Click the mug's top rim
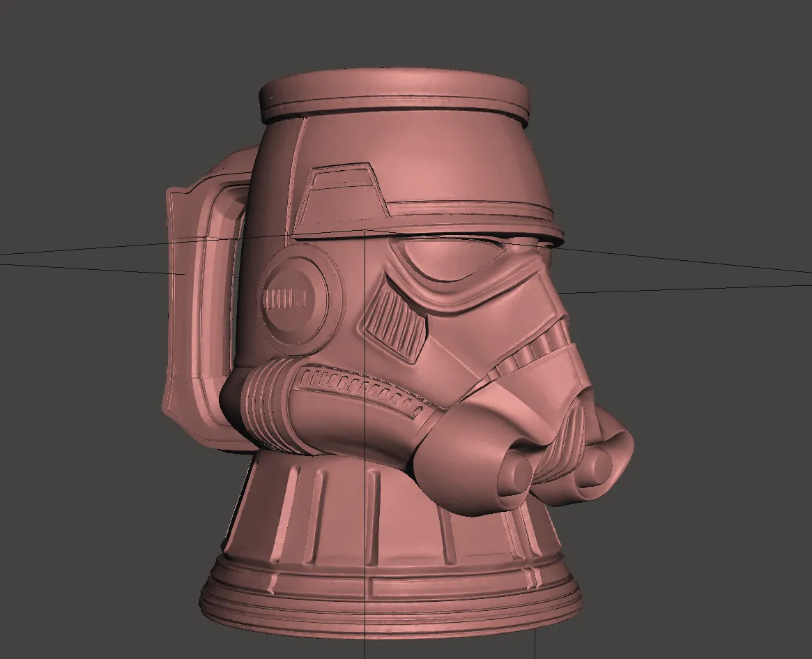 394,98
